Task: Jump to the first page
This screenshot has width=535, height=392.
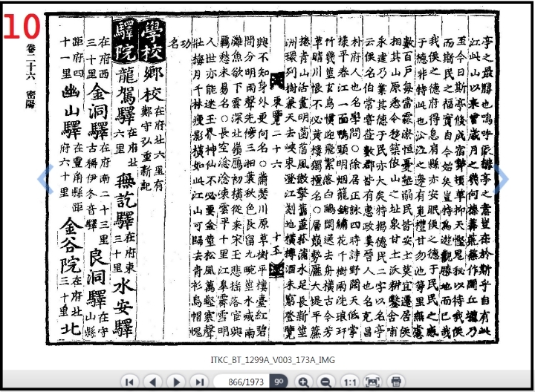Action: click(129, 382)
